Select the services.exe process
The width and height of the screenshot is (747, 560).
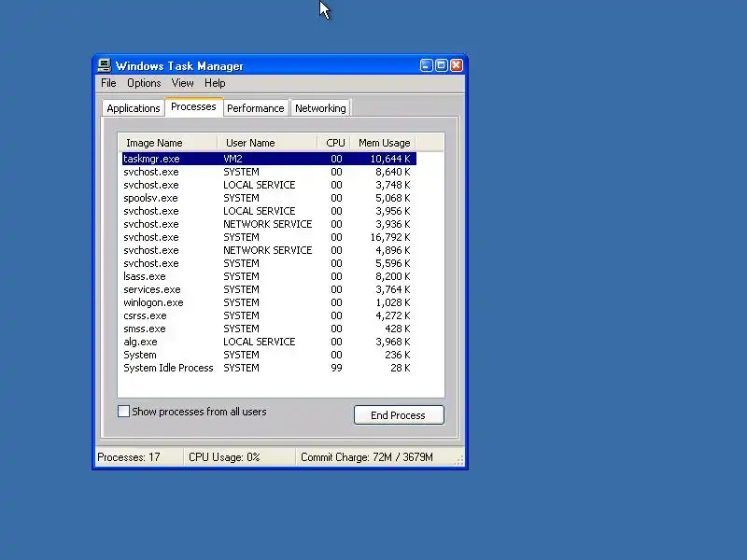click(x=269, y=289)
